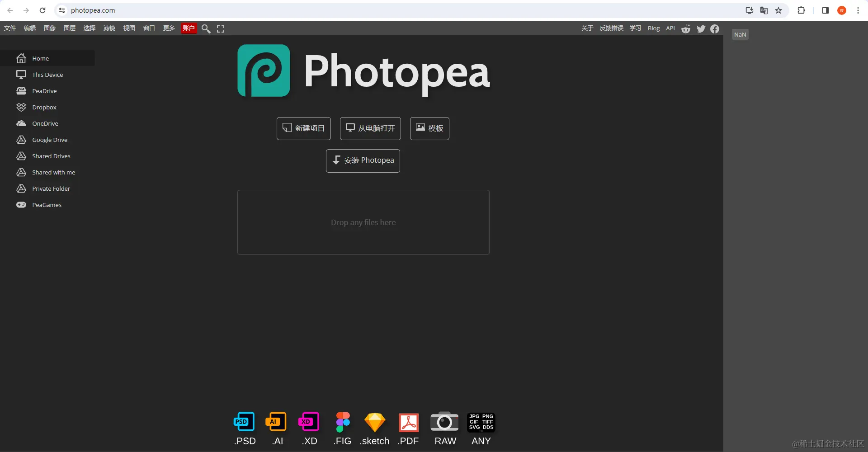This screenshot has height=452, width=868.
Task: Open the Home sidebar entry
Action: click(x=47, y=58)
